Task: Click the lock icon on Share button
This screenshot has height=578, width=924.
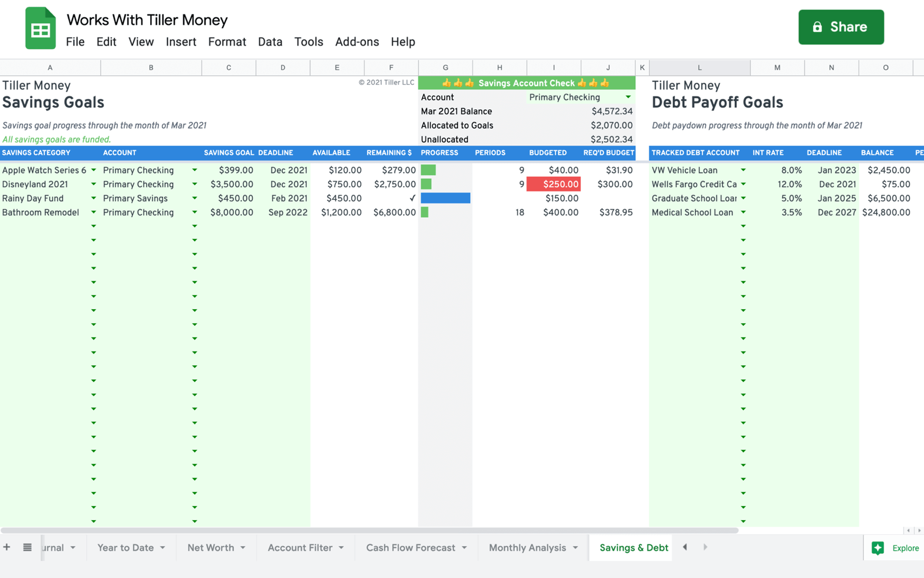Action: (817, 27)
